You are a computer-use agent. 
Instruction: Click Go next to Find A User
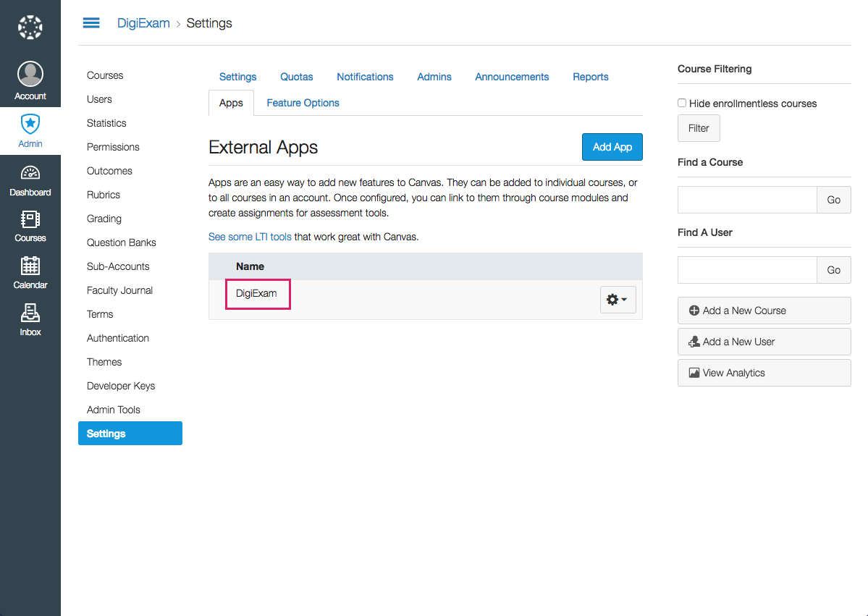click(834, 270)
